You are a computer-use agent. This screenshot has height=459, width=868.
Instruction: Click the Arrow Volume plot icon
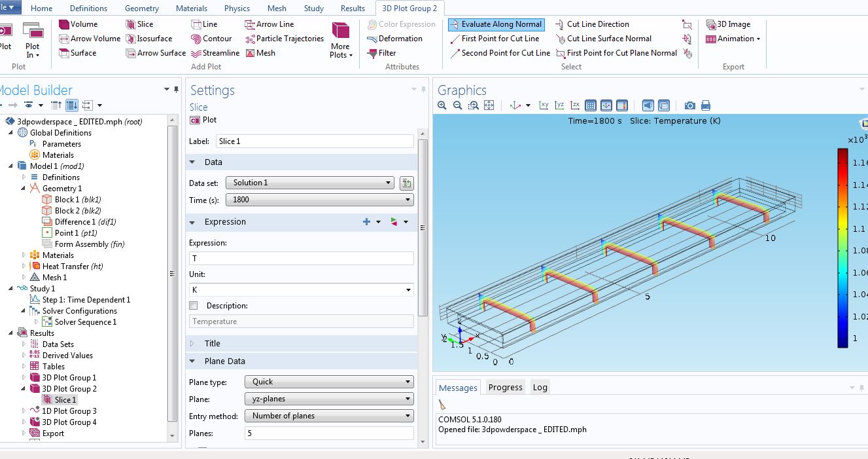pos(89,39)
